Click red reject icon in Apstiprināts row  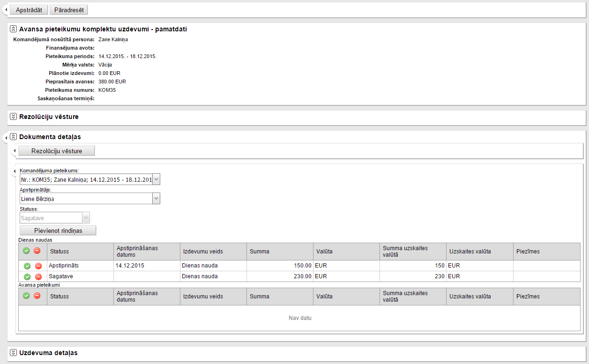(38, 266)
